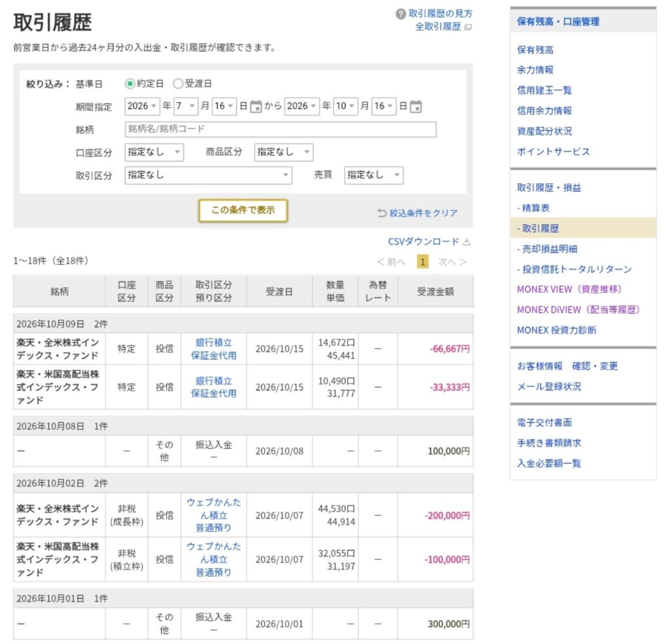The height and width of the screenshot is (644, 670).
Task: Open the 売買 dropdown
Action: 374,175
